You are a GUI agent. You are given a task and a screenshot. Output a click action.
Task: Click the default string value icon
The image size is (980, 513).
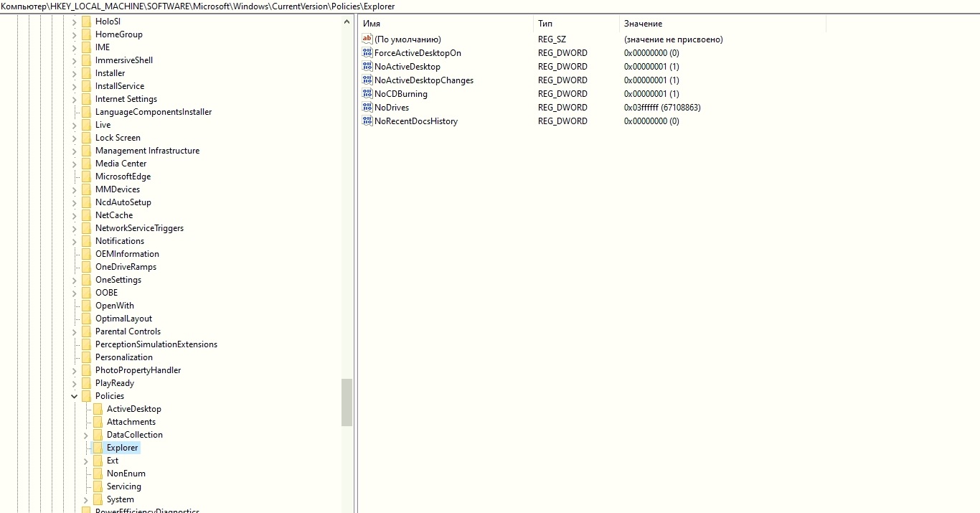[367, 39]
